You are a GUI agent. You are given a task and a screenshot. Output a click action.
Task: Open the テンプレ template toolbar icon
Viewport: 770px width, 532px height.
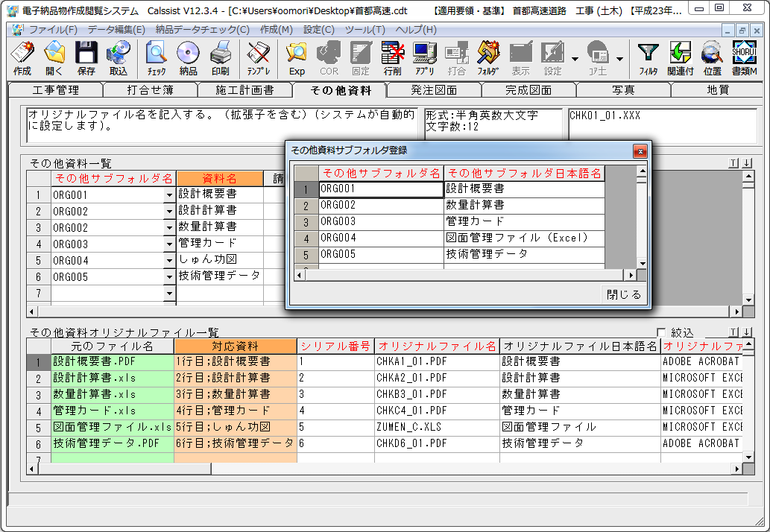coord(259,58)
